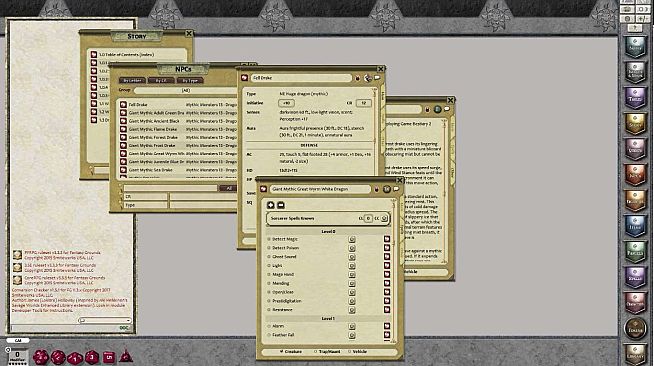Open Giant Mythic Sea Drake link icon
The width and height of the screenshot is (654, 366).
(x=123, y=170)
